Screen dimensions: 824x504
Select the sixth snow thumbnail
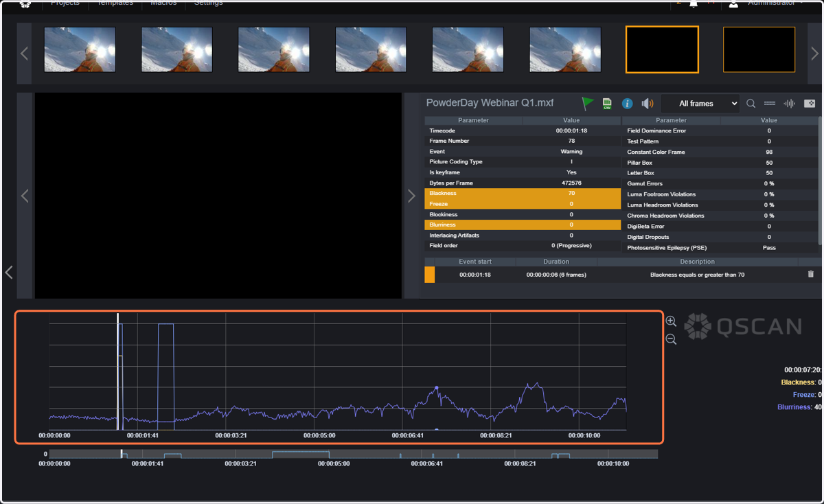(x=565, y=49)
